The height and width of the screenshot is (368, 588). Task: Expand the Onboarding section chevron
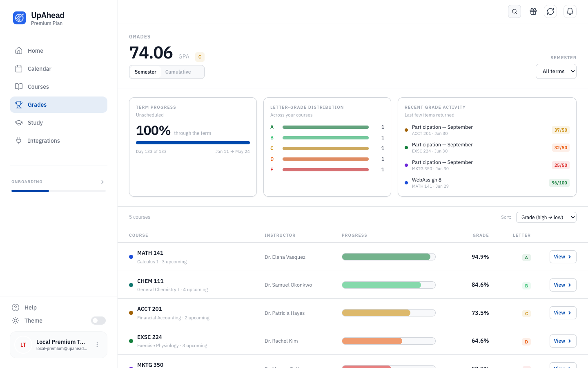(x=102, y=182)
